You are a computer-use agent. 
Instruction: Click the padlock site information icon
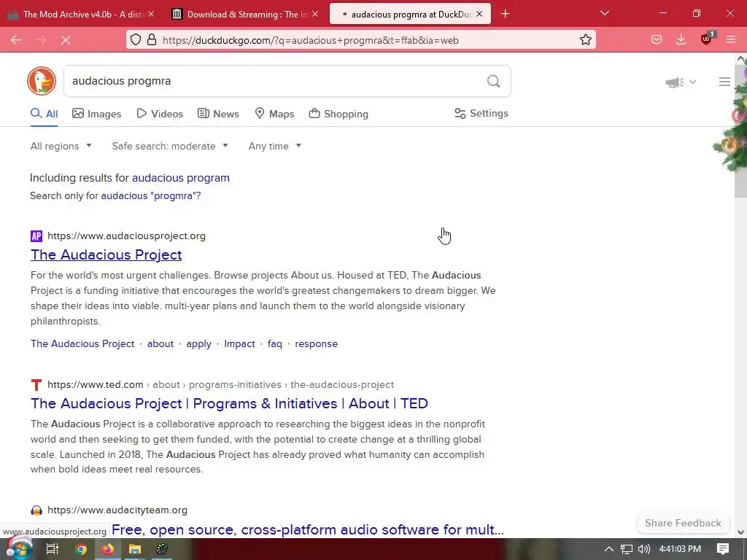coord(152,39)
